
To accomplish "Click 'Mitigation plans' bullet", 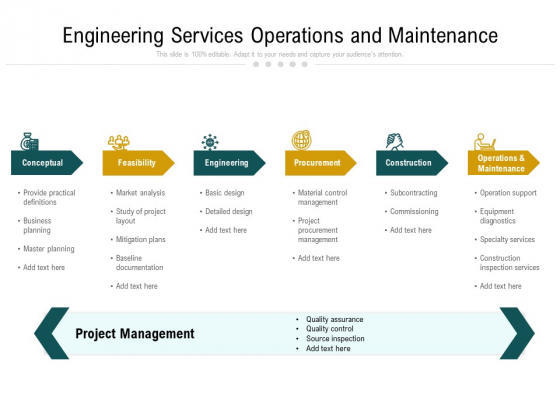I will tap(141, 239).
